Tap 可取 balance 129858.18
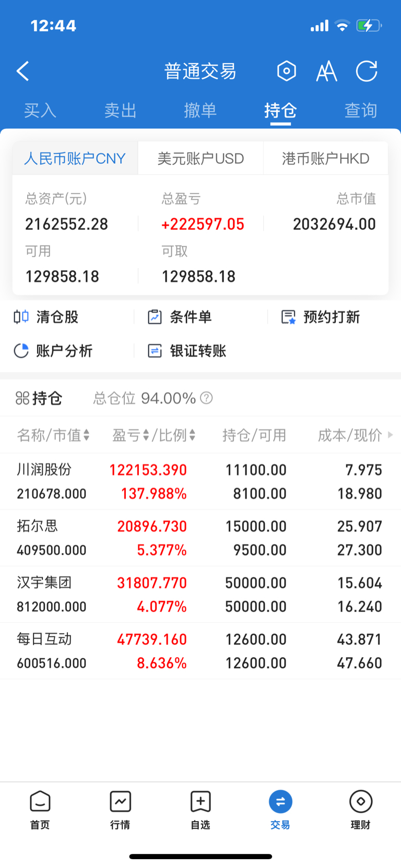 [x=198, y=276]
